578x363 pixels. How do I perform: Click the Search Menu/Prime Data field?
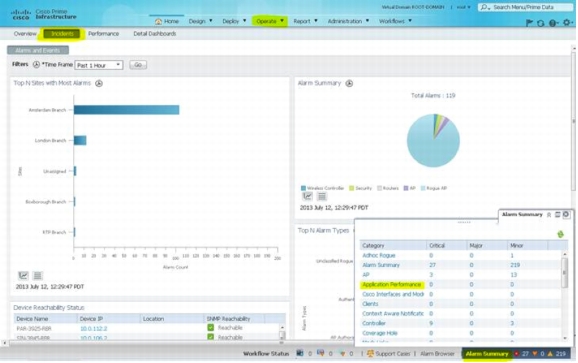point(526,7)
